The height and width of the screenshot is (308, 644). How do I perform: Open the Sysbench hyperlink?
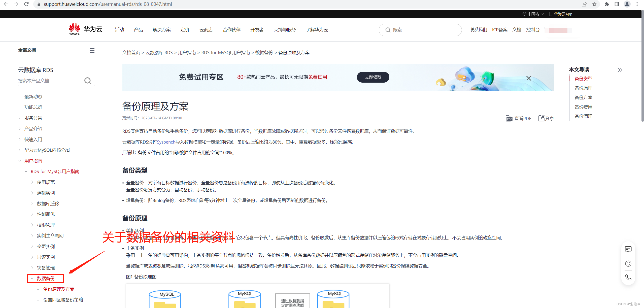coord(166,142)
